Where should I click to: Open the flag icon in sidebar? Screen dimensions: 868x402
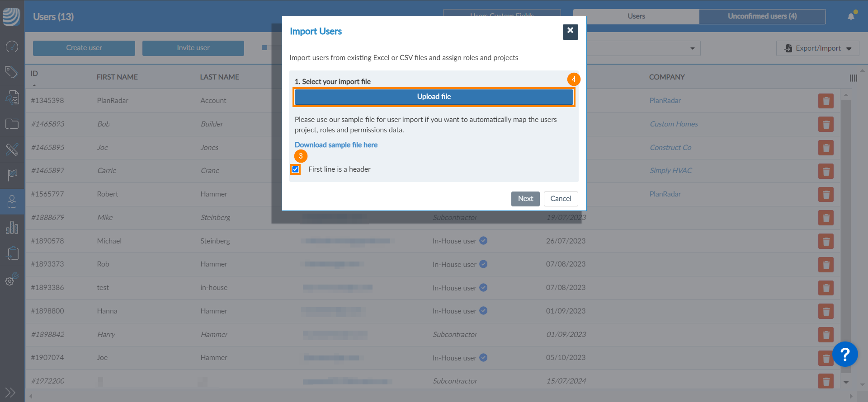[x=12, y=175]
